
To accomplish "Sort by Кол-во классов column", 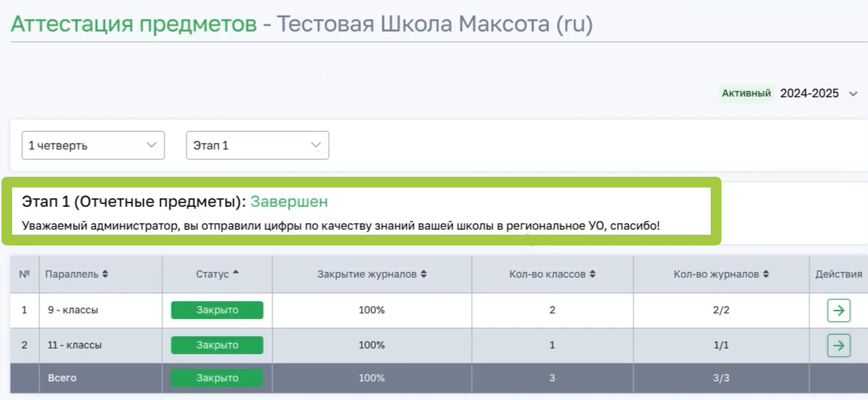I will (x=552, y=274).
